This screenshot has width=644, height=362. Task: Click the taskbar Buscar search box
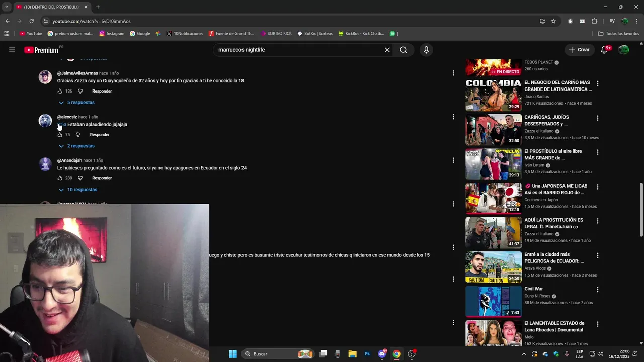(278, 354)
